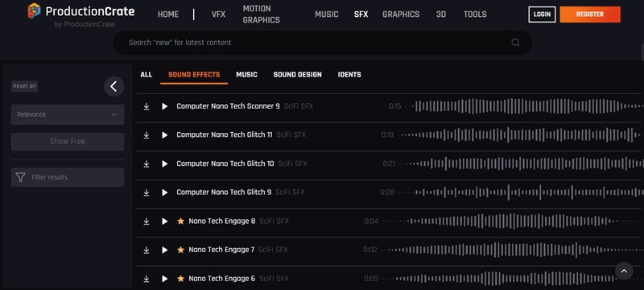The width and height of the screenshot is (644, 290).
Task: Play Nano Tech Engage 7
Action: coord(165,251)
